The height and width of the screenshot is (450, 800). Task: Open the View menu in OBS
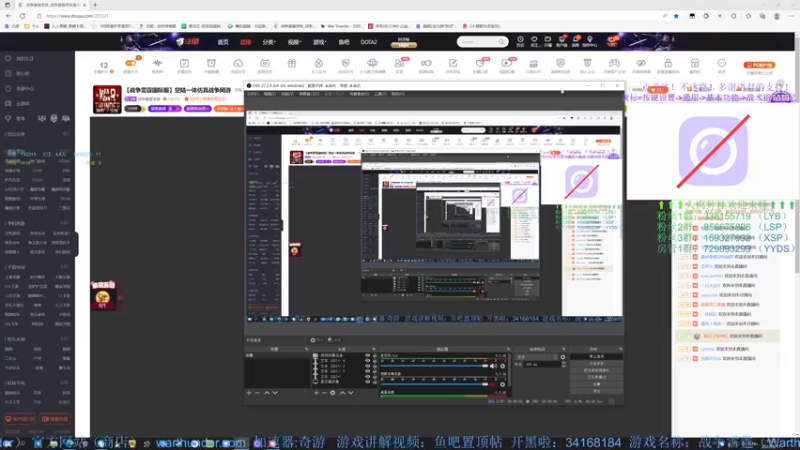[287, 94]
